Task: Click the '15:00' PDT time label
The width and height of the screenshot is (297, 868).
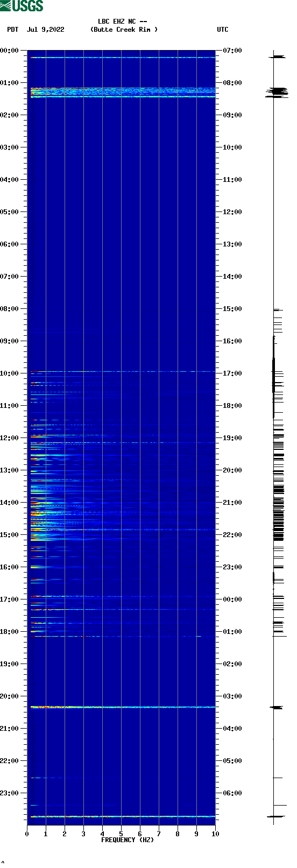Action: (10, 535)
